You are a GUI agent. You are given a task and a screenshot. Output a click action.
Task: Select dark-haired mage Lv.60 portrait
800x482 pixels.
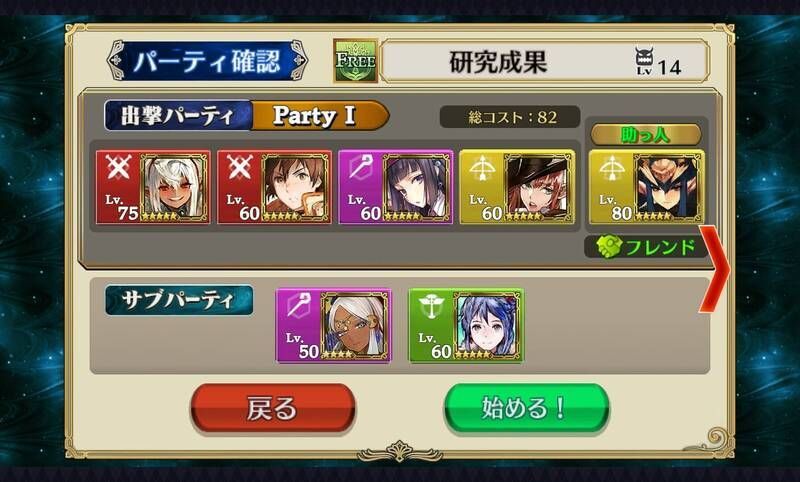pyautogui.click(x=417, y=188)
